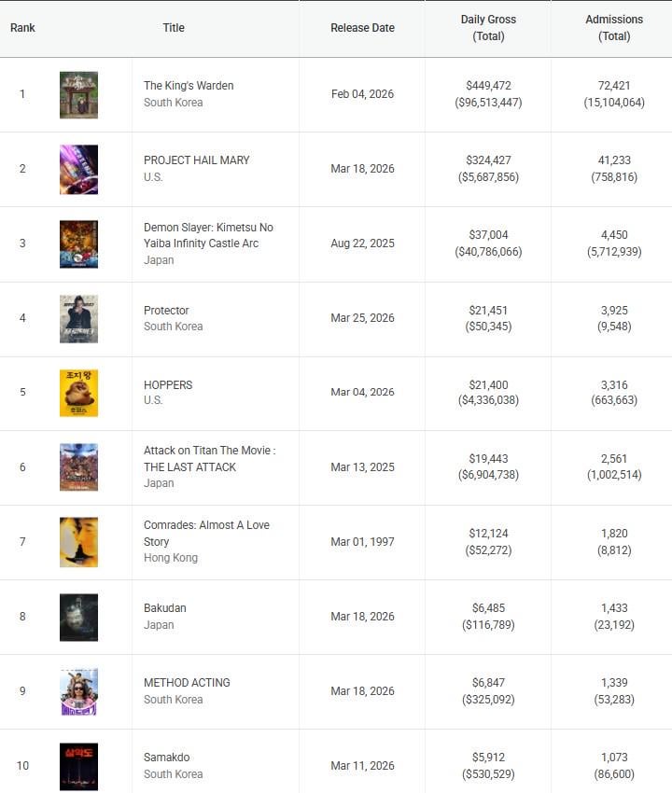The image size is (672, 793).
Task: Click the Daily Gross (Total) header
Action: (x=488, y=28)
